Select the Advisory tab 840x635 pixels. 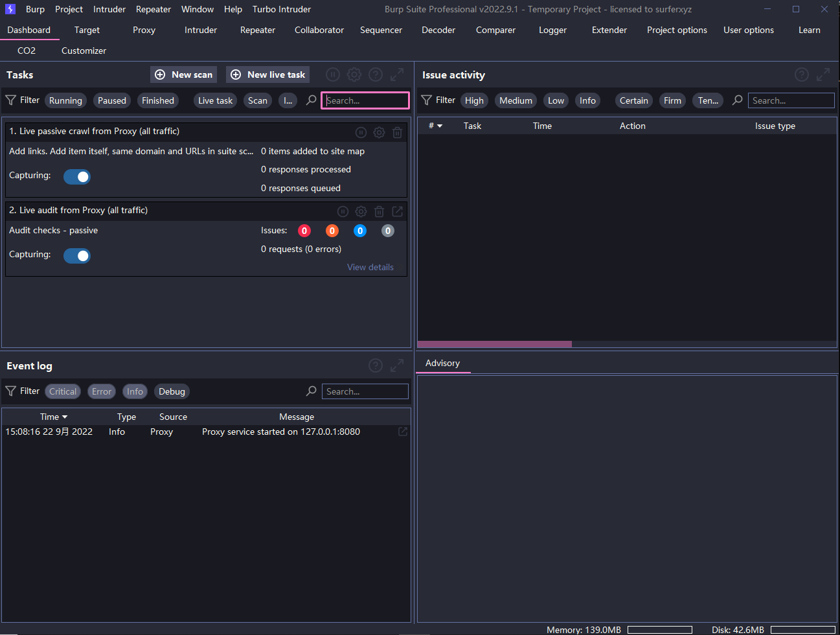tap(442, 363)
